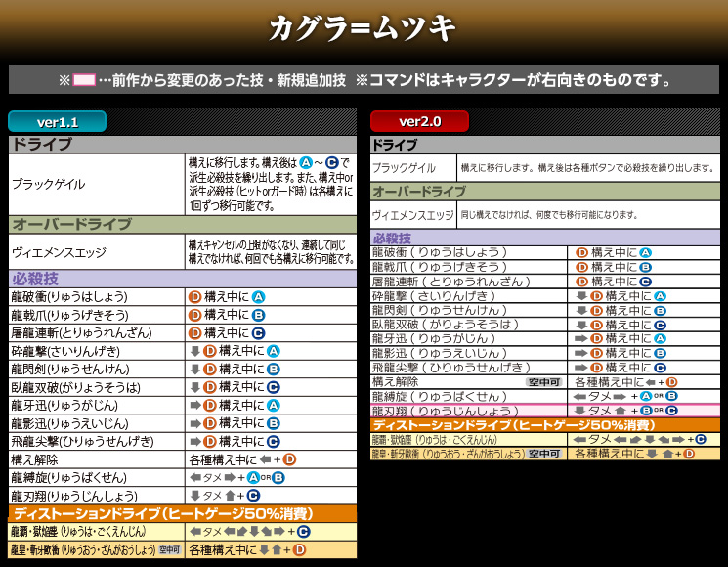The height and width of the screenshot is (567, 728).
Task: Click 龍縛旋(りゅうばくせん) in ver1.1
Action: (x=68, y=477)
